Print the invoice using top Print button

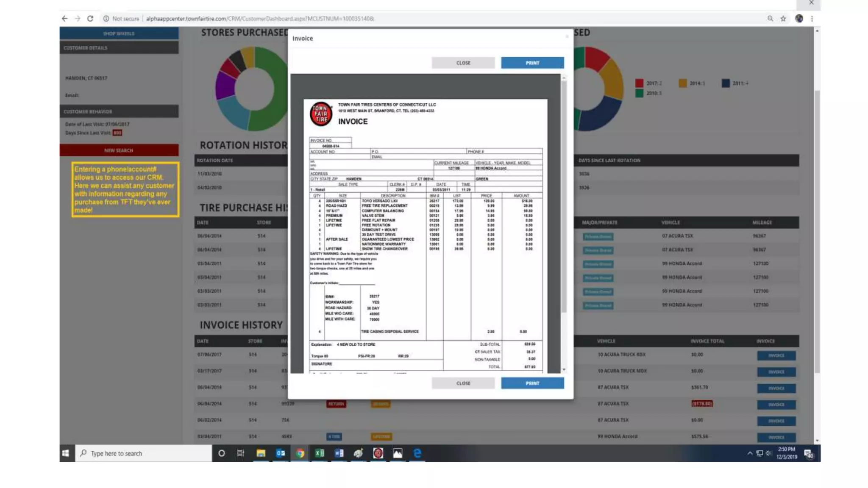point(532,63)
